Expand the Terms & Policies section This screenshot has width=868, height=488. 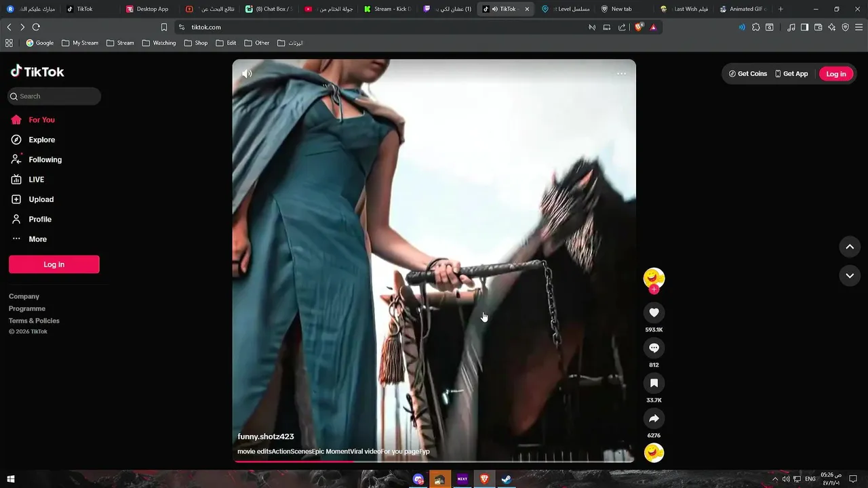34,321
